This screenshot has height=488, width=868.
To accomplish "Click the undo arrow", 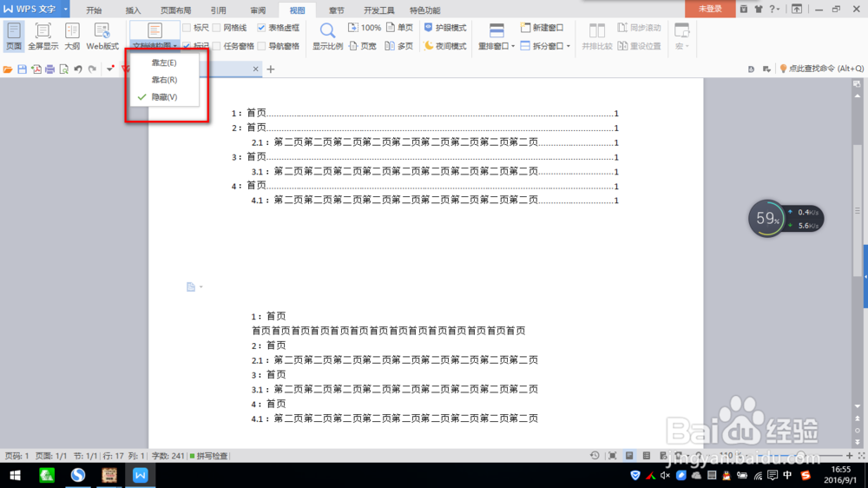I will pyautogui.click(x=78, y=69).
